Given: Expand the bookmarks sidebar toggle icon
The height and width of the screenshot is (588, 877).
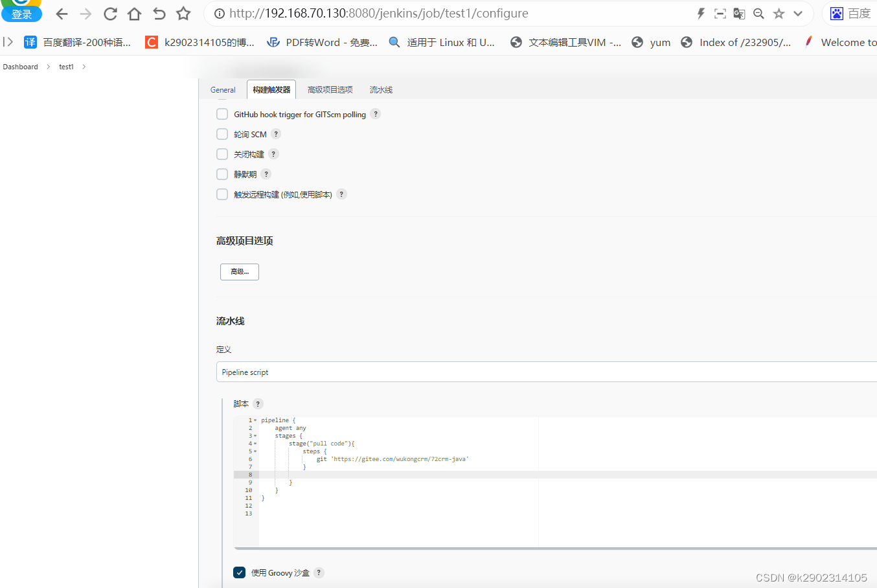Looking at the screenshot, I should pyautogui.click(x=8, y=42).
